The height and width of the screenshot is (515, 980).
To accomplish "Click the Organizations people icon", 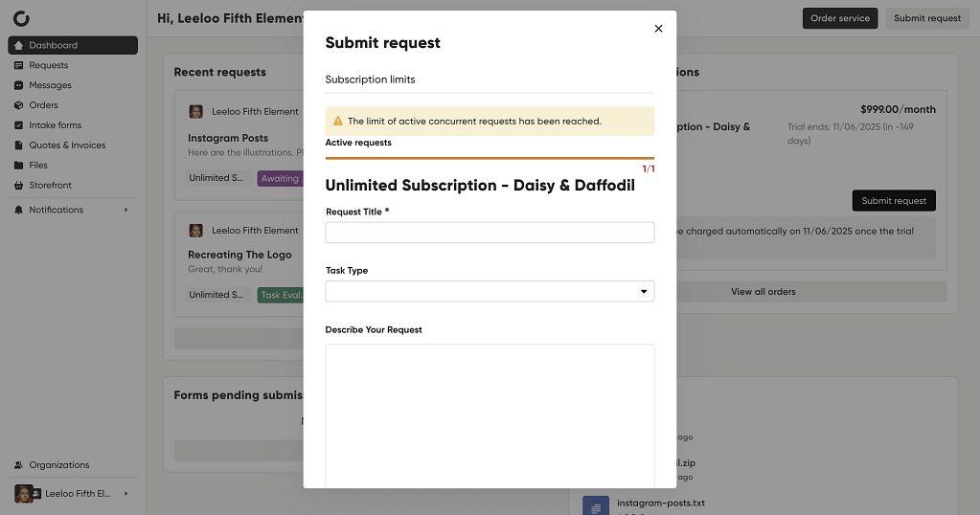I will pos(19,465).
